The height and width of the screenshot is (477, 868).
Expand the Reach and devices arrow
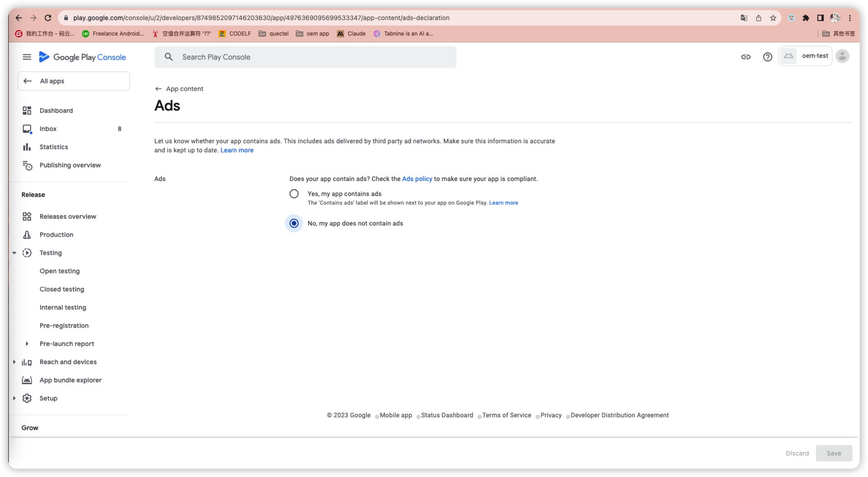click(x=14, y=362)
